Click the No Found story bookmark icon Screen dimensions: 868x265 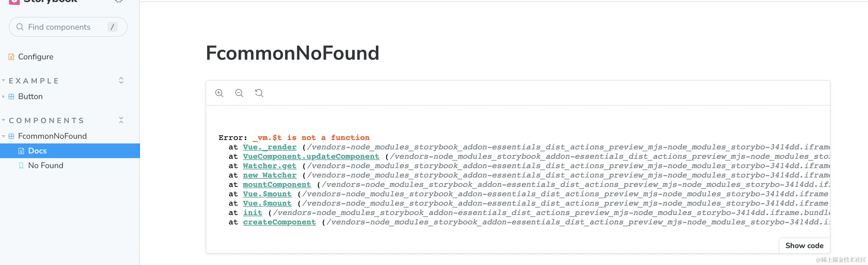(21, 166)
